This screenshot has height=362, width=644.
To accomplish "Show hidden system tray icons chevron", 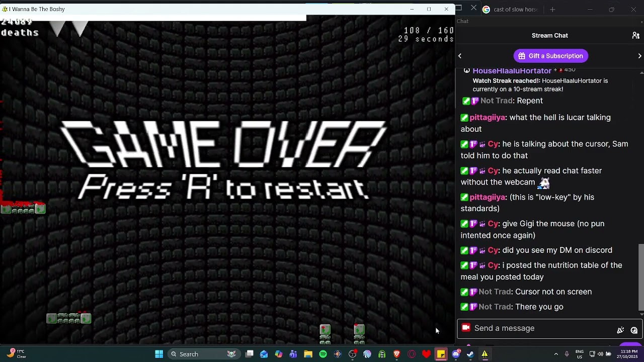I will [556, 354].
